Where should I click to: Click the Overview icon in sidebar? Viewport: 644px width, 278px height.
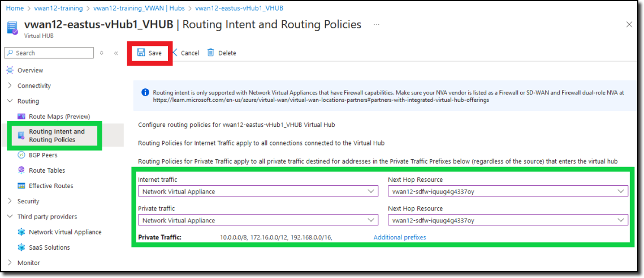tap(10, 70)
